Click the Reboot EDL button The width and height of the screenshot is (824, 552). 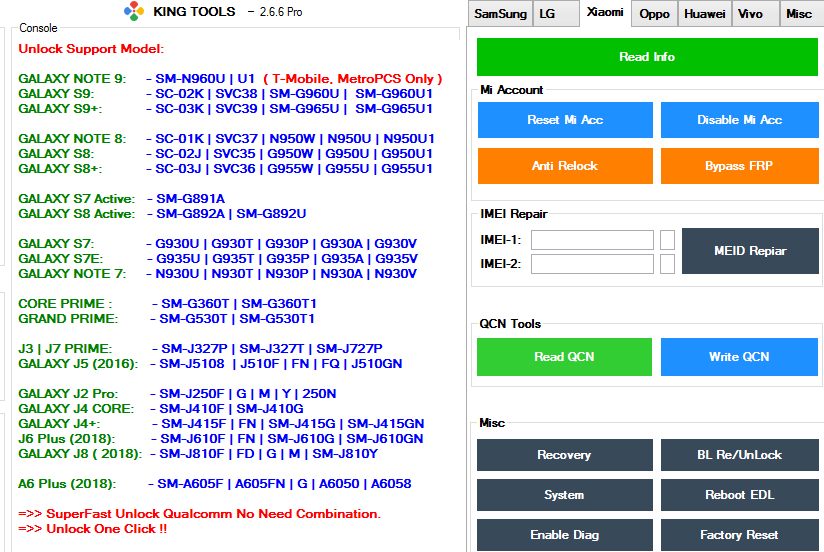coord(739,495)
